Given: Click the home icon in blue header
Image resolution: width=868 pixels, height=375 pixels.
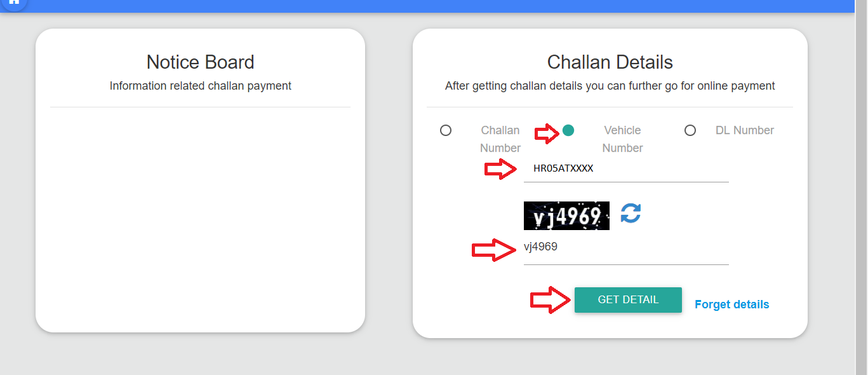Looking at the screenshot, I should [x=14, y=3].
